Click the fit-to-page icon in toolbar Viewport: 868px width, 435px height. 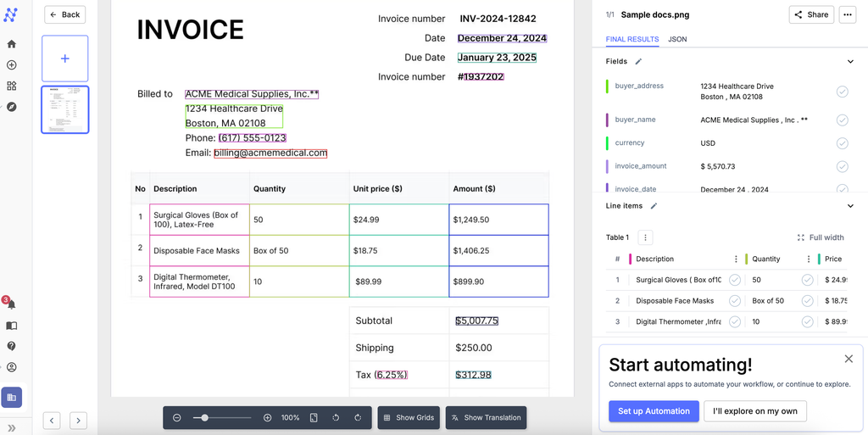(x=314, y=418)
